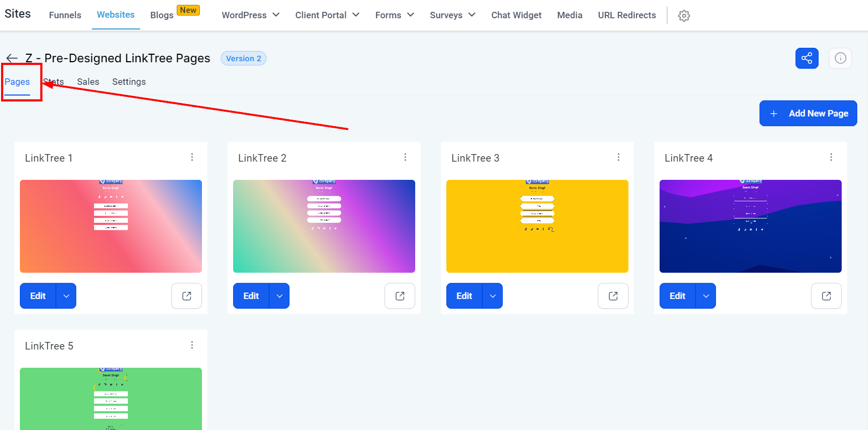
Task: Click the blue share icon button
Action: 806,59
